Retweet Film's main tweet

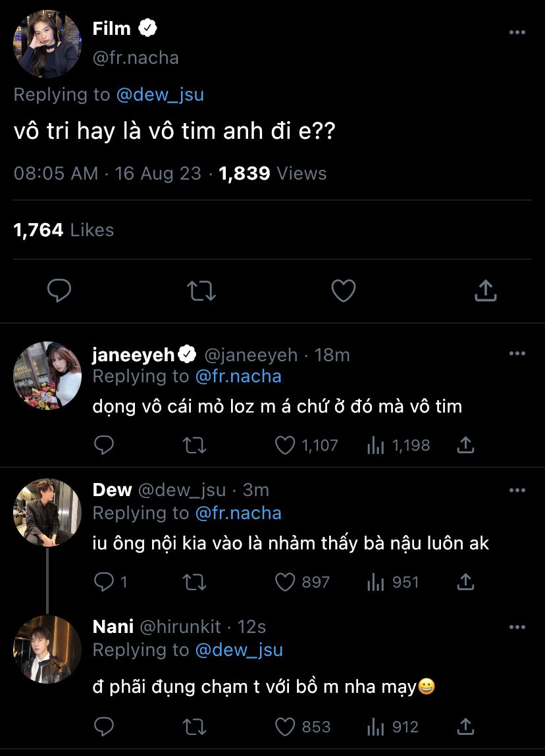(201, 290)
